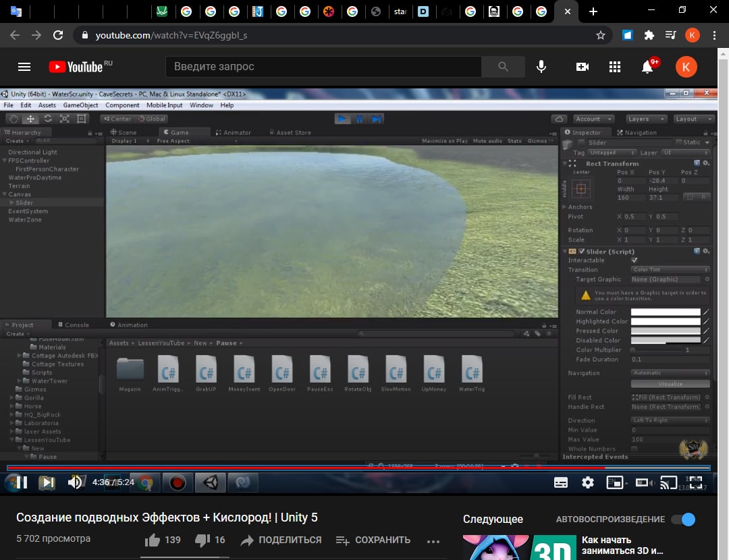The width and height of the screenshot is (729, 560).
Task: Click the thumbs up like icon
Action: [x=153, y=540]
